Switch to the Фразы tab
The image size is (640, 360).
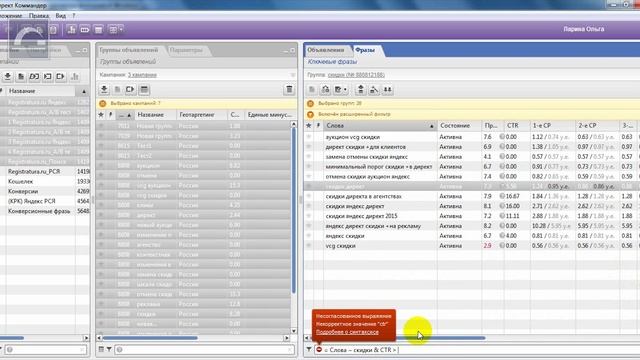point(365,50)
